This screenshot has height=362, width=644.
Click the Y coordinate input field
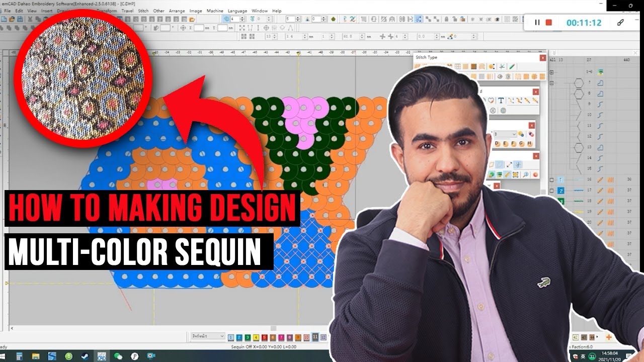point(222,28)
